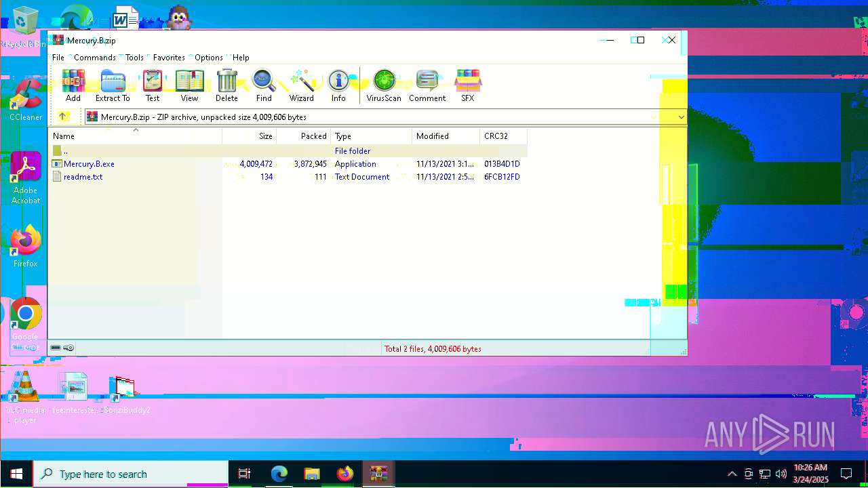Screen dimensions: 868x488
Task: Open the Recycle Bin
Action: coord(24,27)
